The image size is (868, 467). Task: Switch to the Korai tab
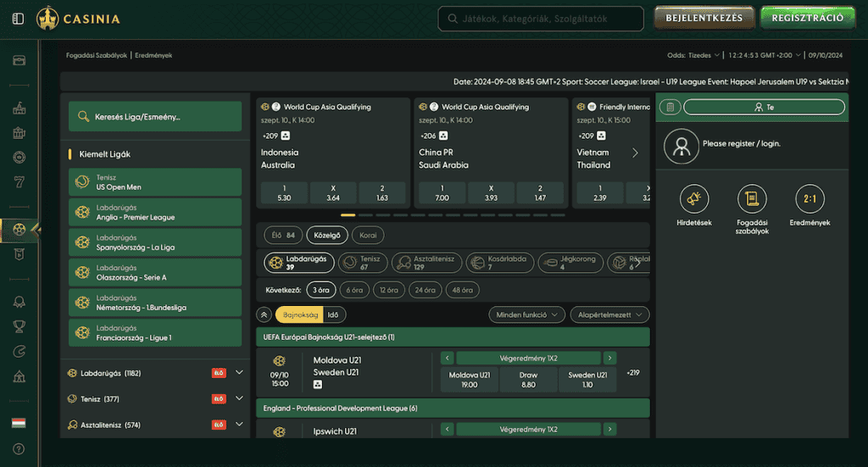tap(369, 236)
